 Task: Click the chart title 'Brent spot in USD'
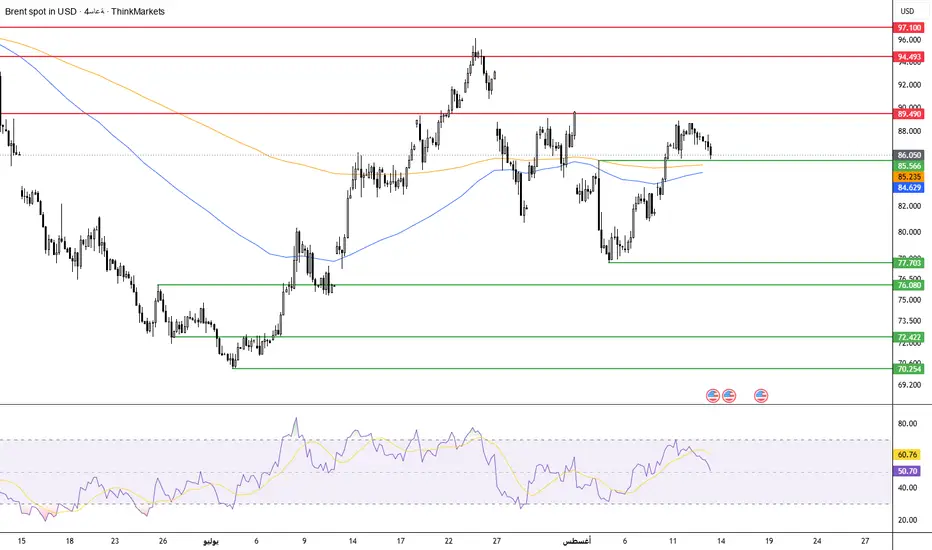[40, 11]
